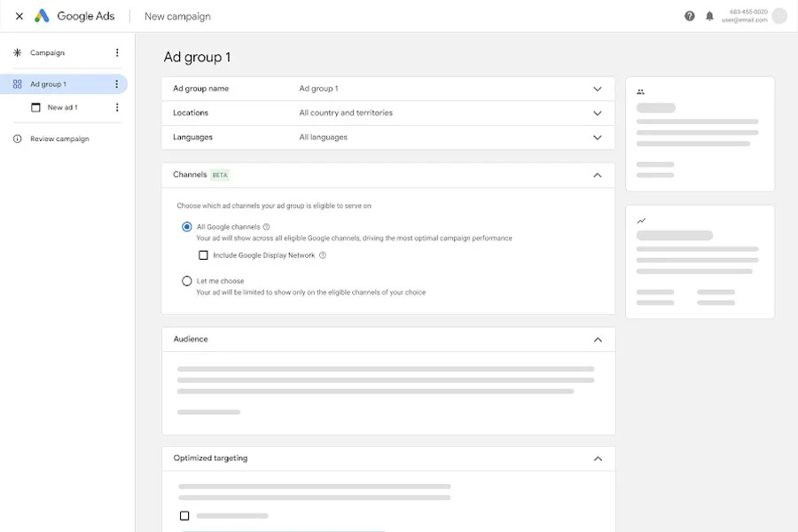Image resolution: width=798 pixels, height=532 pixels.
Task: Open Review campaign in the sidebar
Action: coord(59,138)
